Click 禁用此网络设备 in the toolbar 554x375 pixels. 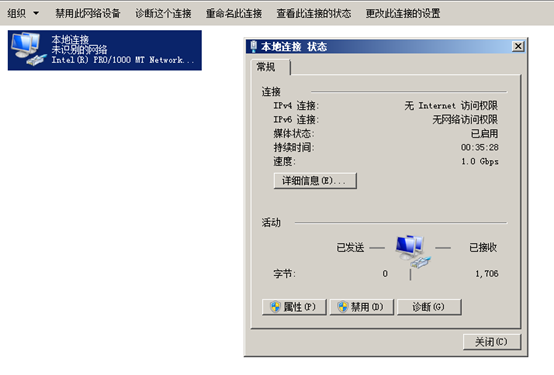click(88, 13)
